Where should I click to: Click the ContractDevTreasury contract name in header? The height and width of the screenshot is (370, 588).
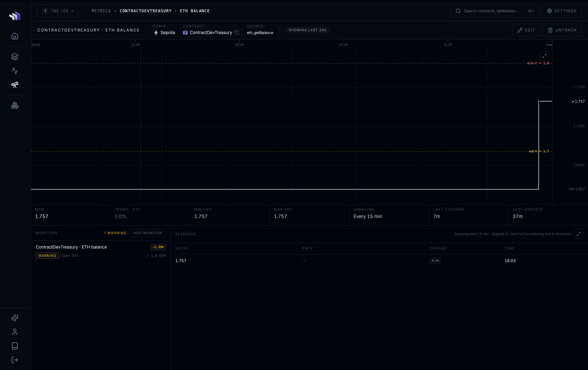[x=211, y=32]
